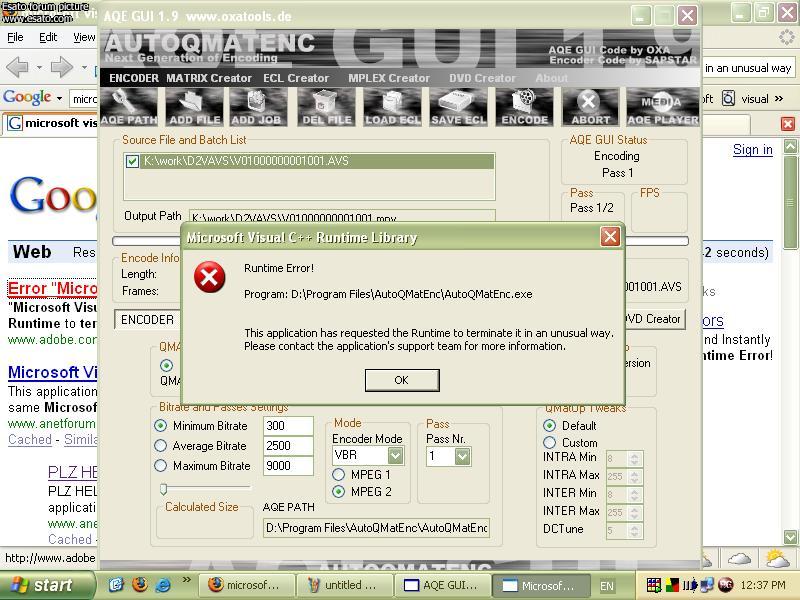Click the DEL FILE toolbar icon
800x600 pixels.
(327, 107)
